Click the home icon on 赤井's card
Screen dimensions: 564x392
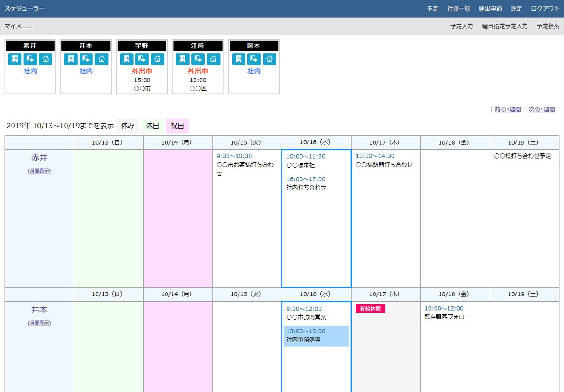[45, 59]
